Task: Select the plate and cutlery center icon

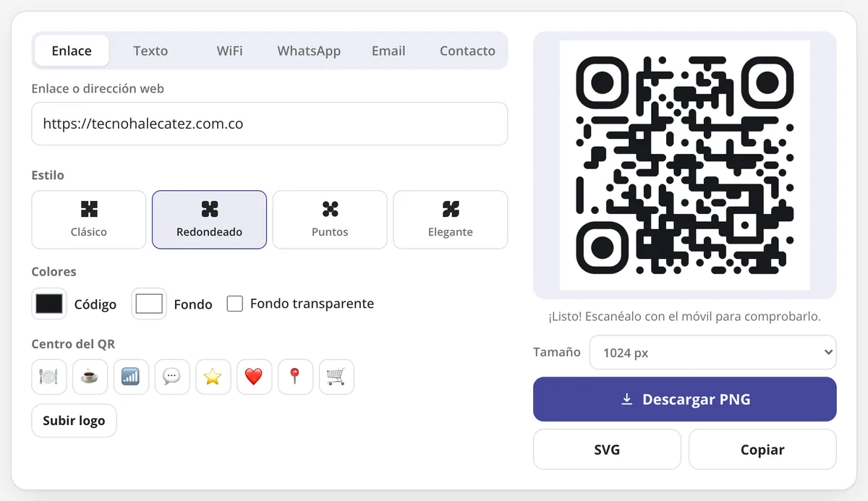Action: point(49,377)
